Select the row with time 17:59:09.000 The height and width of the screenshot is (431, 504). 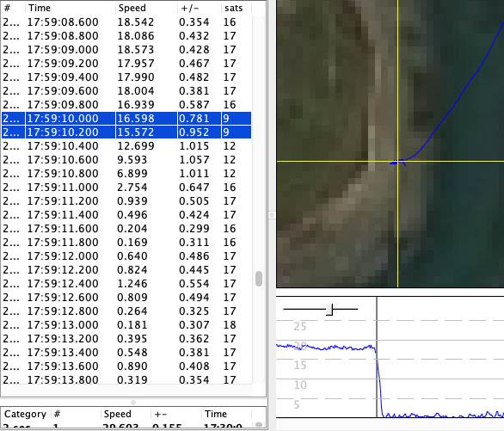pyautogui.click(x=126, y=50)
